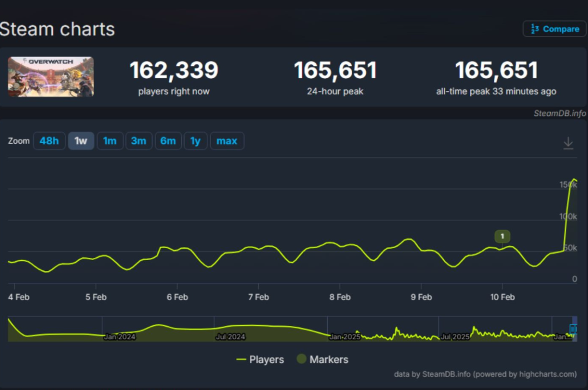Set chart zoom to 48h
Image resolution: width=588 pixels, height=390 pixels.
tap(49, 141)
